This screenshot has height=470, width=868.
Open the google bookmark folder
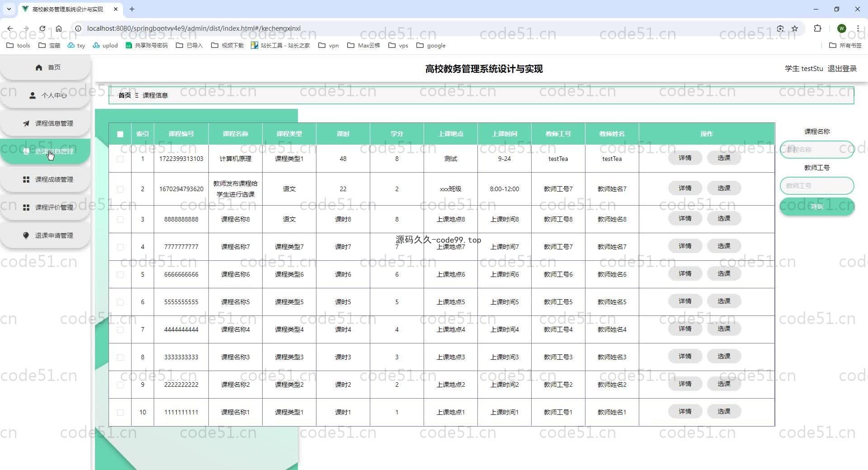point(431,45)
